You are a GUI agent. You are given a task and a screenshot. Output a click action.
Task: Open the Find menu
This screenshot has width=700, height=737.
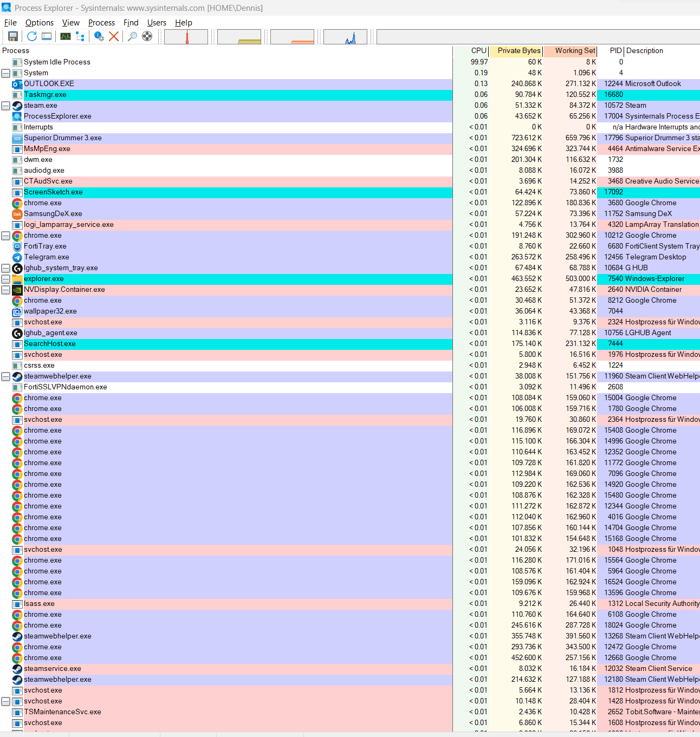pyautogui.click(x=131, y=23)
